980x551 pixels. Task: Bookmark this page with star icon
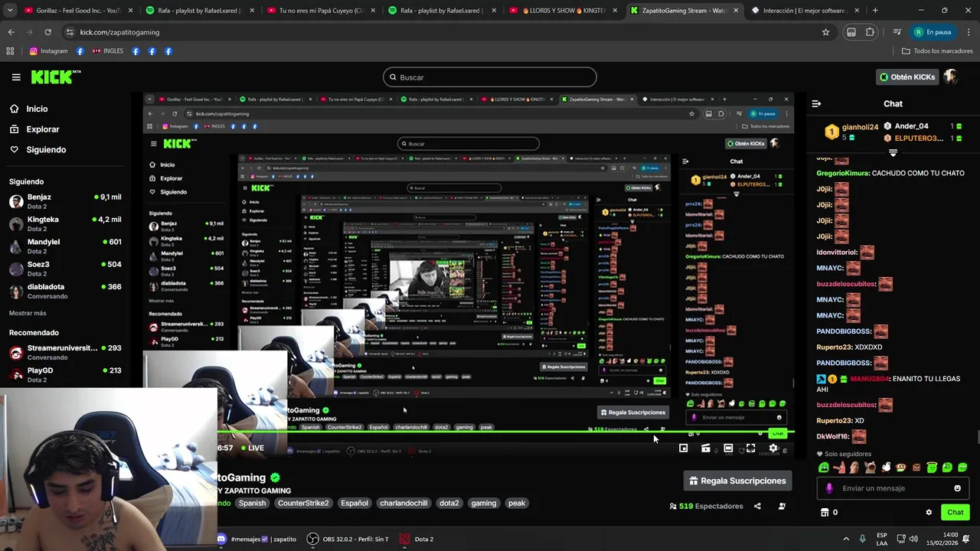[x=825, y=32]
